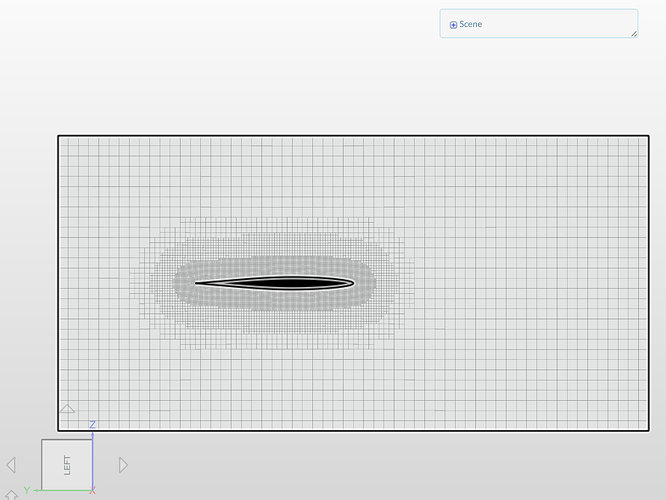Image resolution: width=666 pixels, height=500 pixels.
Task: Select the Y axis label
Action: [27, 490]
